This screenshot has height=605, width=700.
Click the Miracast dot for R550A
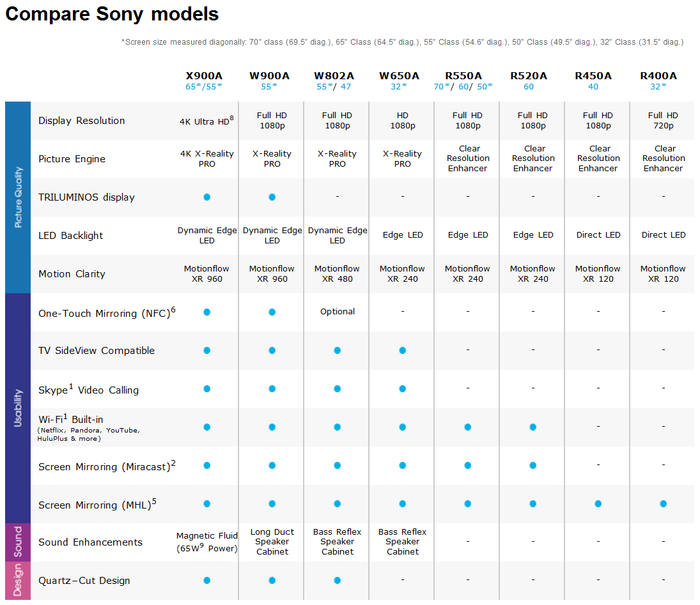(467, 465)
